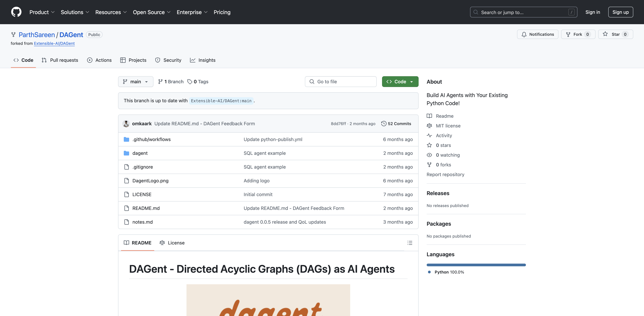Click the tag icon beside 0 Tags

pyautogui.click(x=190, y=82)
